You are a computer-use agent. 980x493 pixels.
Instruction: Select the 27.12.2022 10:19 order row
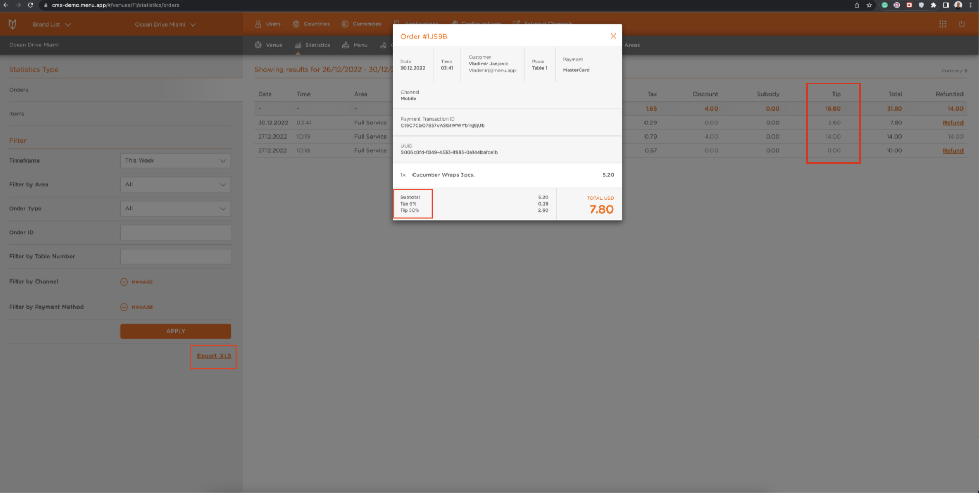click(x=611, y=137)
